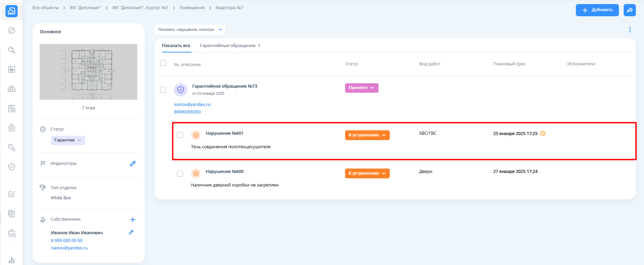Select the checkbox for Нарушение №601

coord(180,135)
